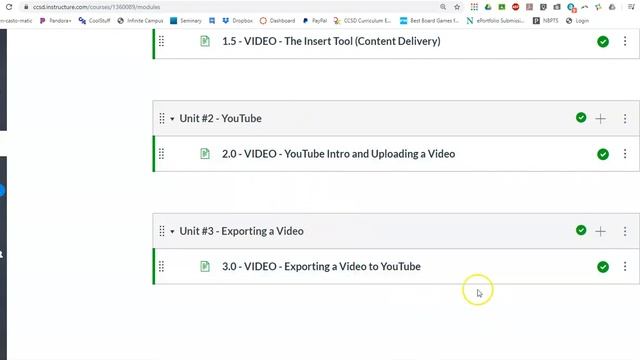Open the Dropbox bookmark
Image resolution: width=640 pixels, height=360 pixels.
238,20
